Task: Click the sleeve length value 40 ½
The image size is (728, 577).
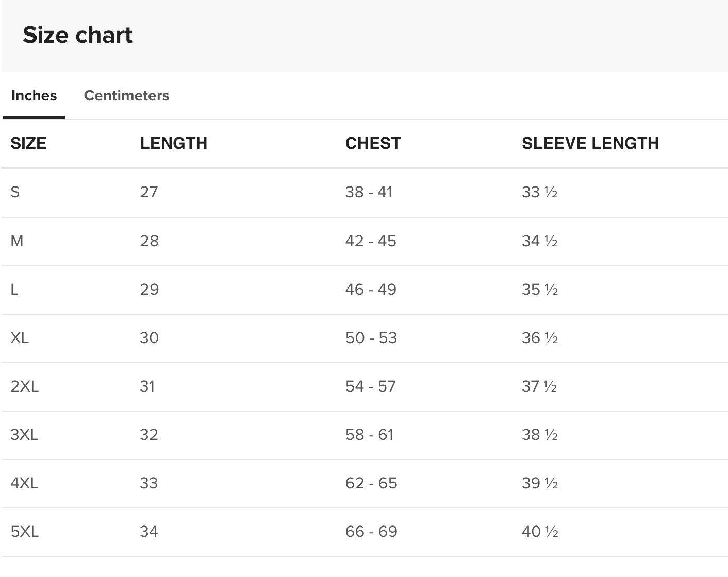Action: coord(539,532)
